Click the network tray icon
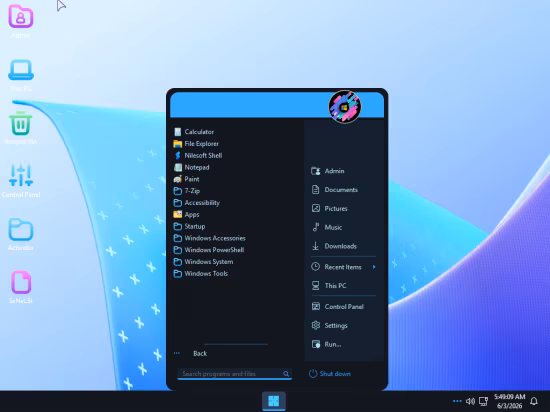Viewport: 550px width, 412px height. coord(483,401)
